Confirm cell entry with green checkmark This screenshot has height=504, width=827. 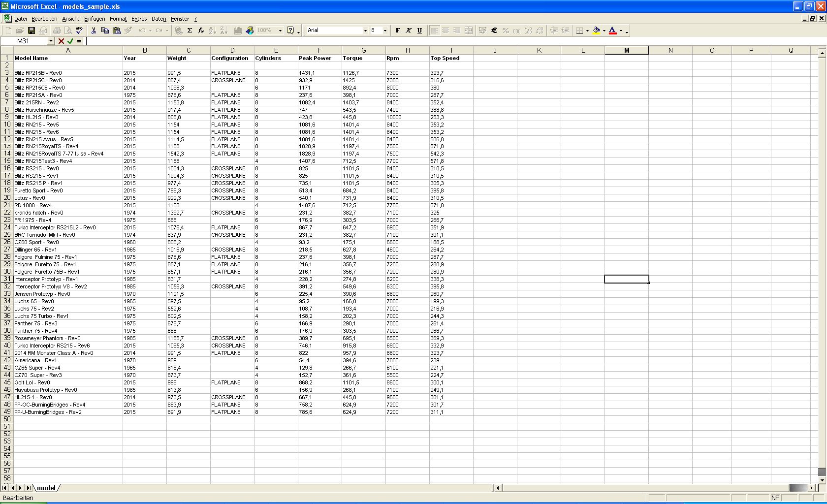(x=70, y=41)
